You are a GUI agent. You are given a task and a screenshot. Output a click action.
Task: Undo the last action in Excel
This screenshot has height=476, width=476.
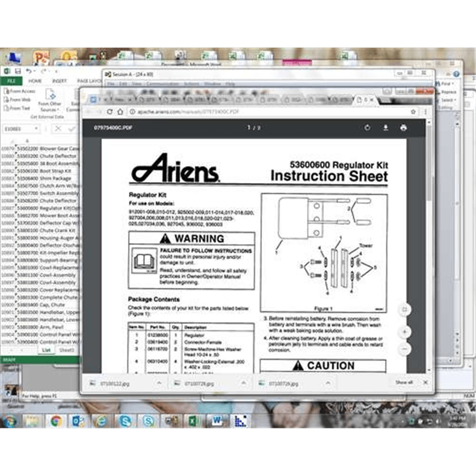[29, 71]
